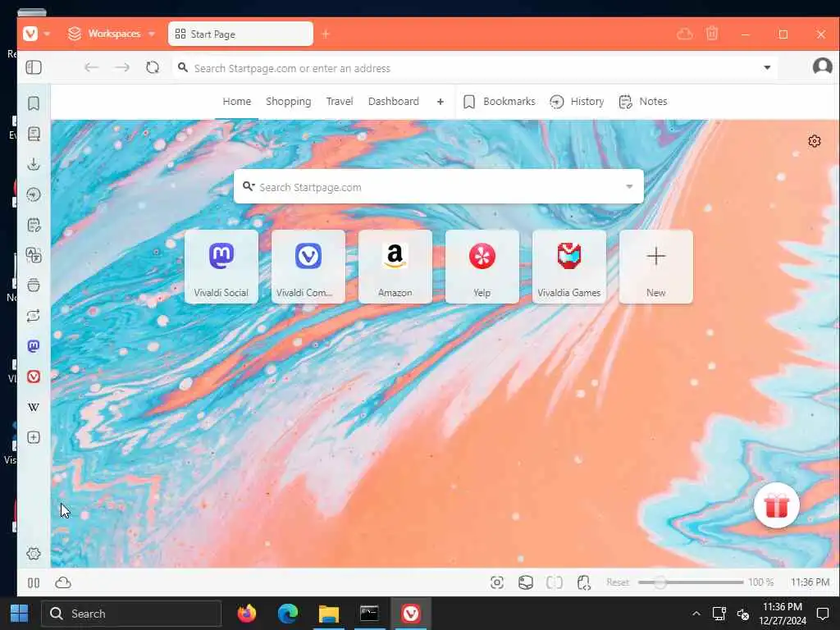Click the Windows taskbar Search box
Screen dimensions: 840x630
131,614
